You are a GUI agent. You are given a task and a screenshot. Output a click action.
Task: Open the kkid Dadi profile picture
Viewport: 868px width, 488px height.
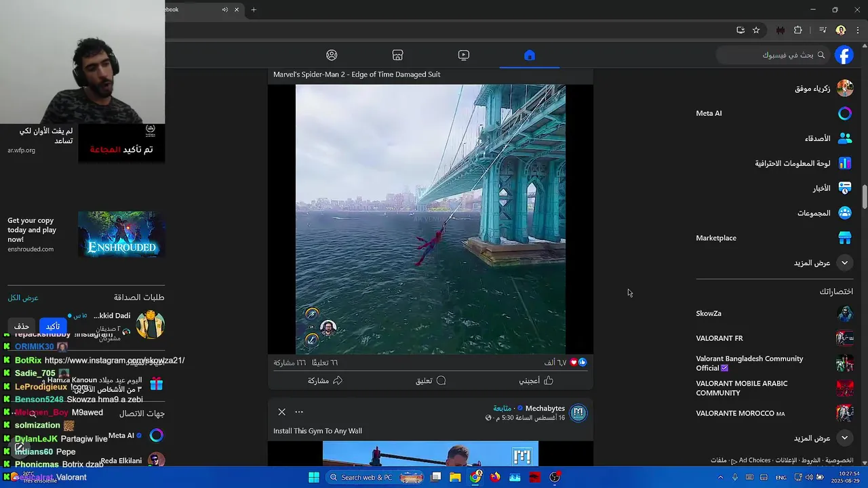[x=150, y=325]
